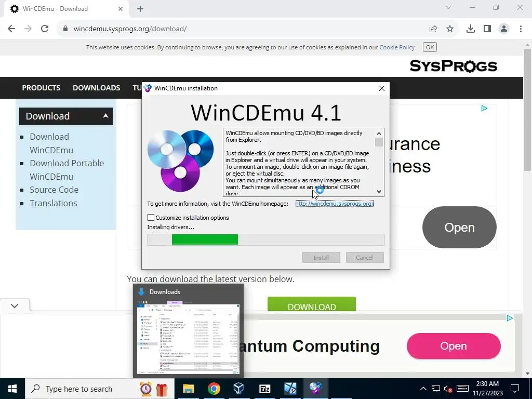Image resolution: width=532 pixels, height=399 pixels.
Task: Open File Explorer from taskbar
Action: click(x=188, y=389)
